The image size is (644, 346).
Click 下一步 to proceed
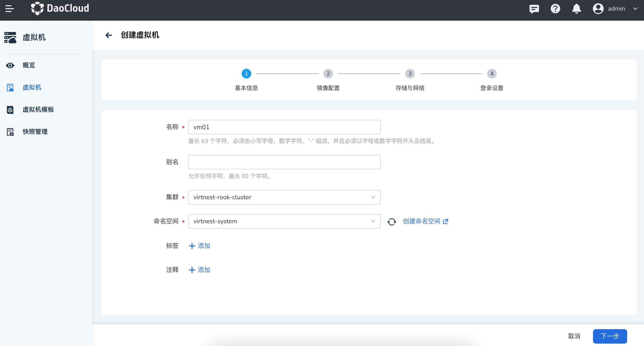[610, 336]
